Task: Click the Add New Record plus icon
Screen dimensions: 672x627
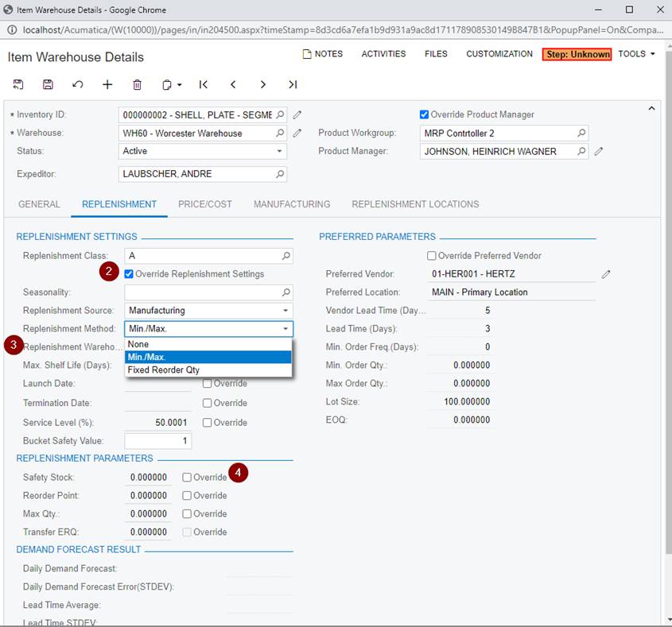Action: [107, 84]
